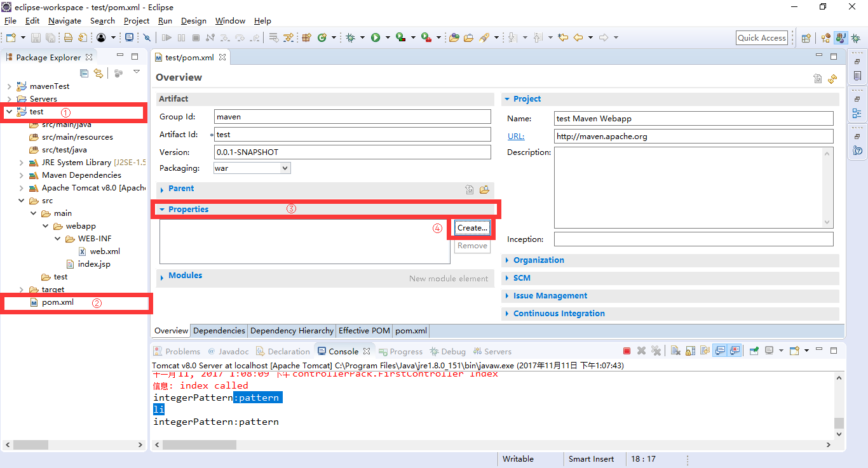Click Collapse All in Package Explorer

tap(84, 73)
